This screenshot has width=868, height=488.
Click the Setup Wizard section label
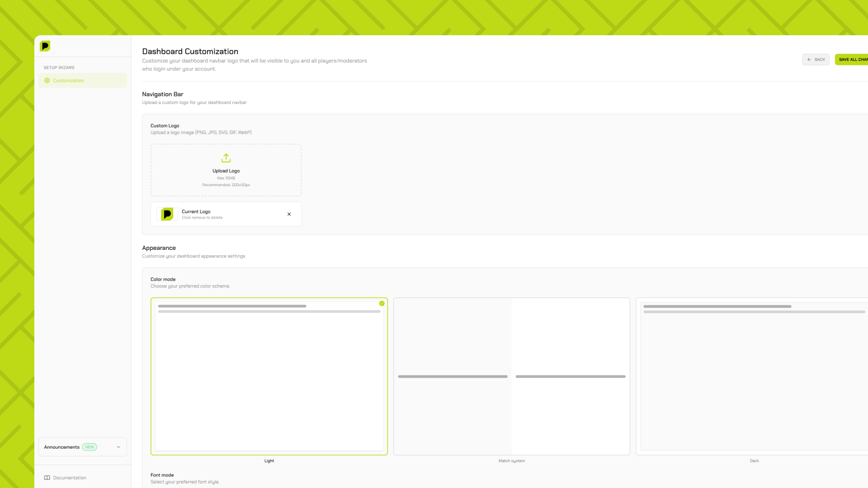pyautogui.click(x=59, y=68)
